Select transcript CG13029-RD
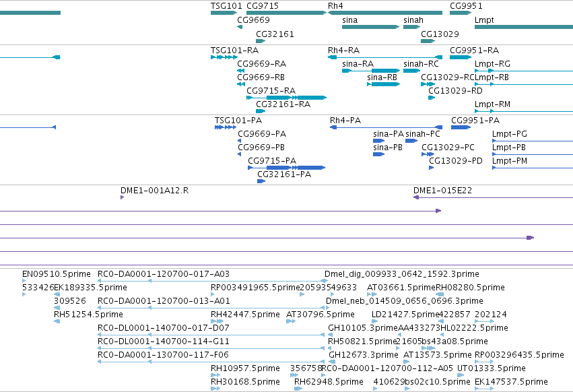573x392 pixels. click(x=432, y=98)
